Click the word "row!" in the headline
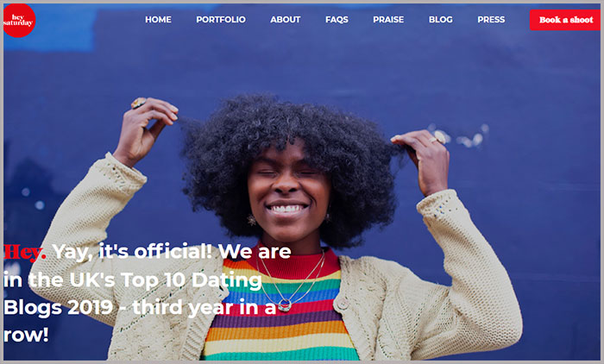 click(26, 335)
